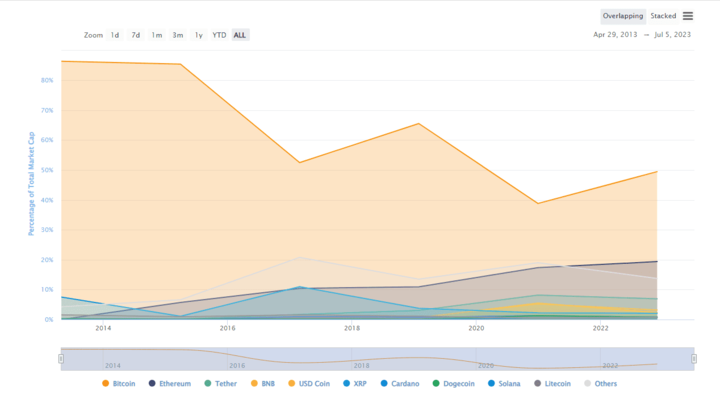
Task: Click the navigator timeline at 2020
Action: point(486,366)
